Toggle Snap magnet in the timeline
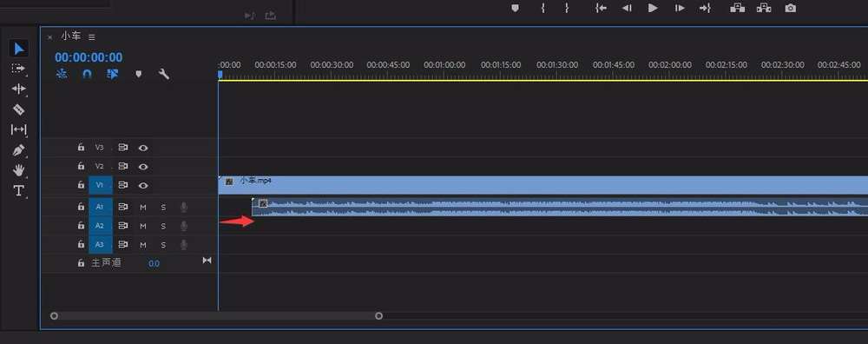The image size is (868, 344). click(87, 74)
